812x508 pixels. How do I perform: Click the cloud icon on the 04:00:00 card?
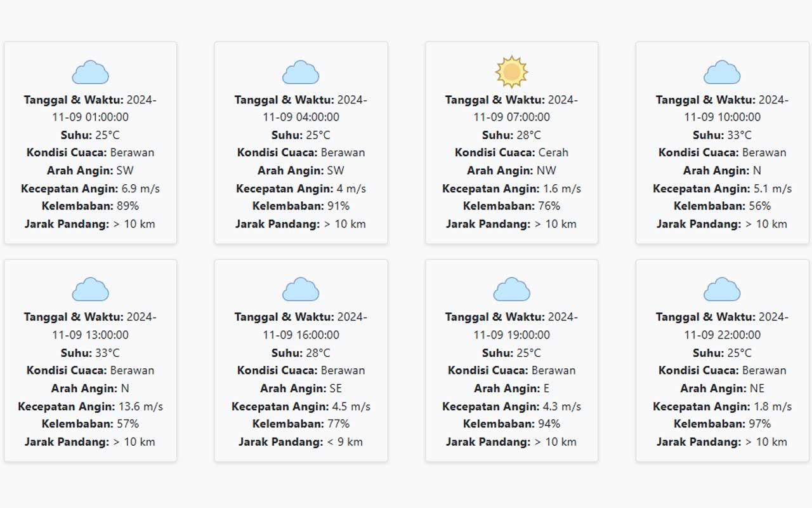[x=301, y=72]
